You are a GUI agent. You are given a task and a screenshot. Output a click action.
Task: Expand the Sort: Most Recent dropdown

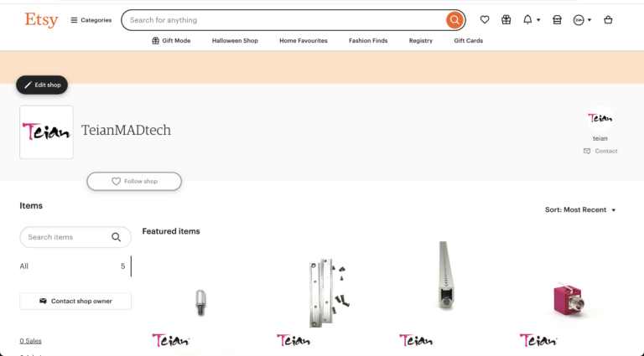580,209
